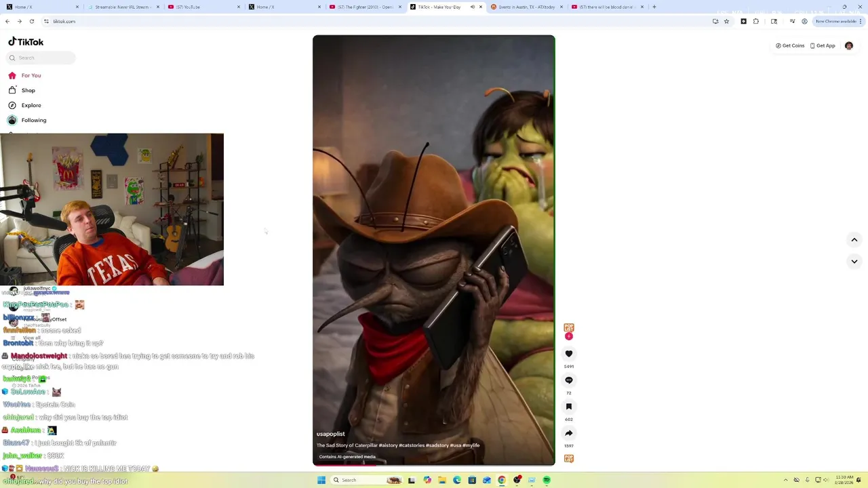Open the profile avatar menu at top right
Image resolution: width=868 pixels, height=488 pixels.
tap(849, 45)
